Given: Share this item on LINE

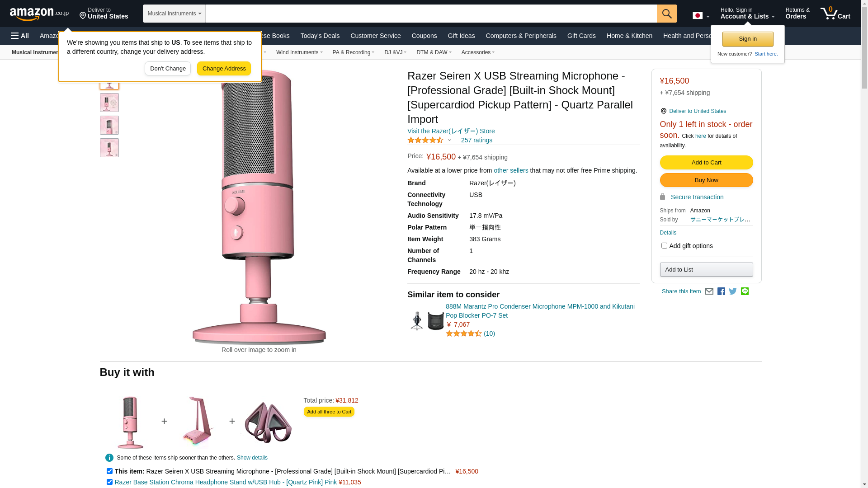Looking at the screenshot, I should [745, 291].
